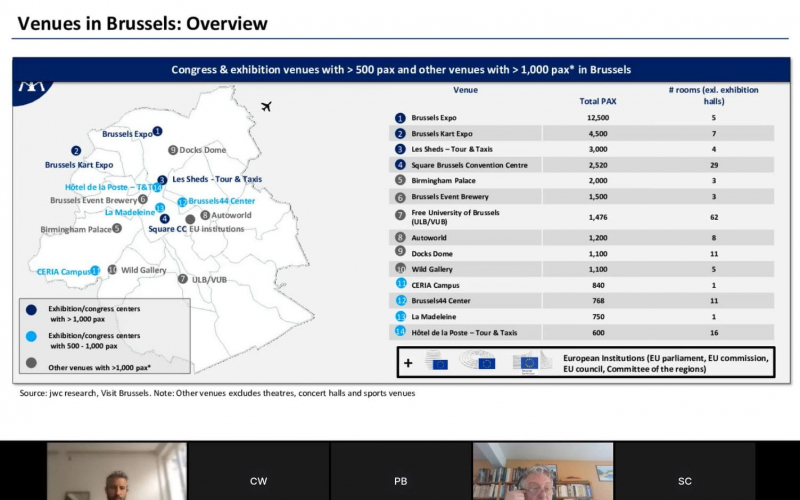Click marker 5 beside Birmingham Palace on map
This screenshot has width=800, height=500.
(117, 228)
